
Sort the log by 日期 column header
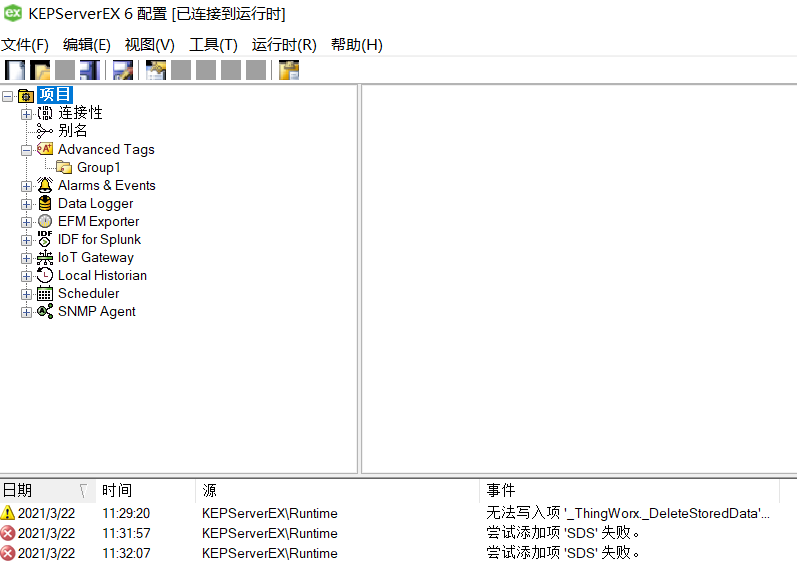pos(48,490)
